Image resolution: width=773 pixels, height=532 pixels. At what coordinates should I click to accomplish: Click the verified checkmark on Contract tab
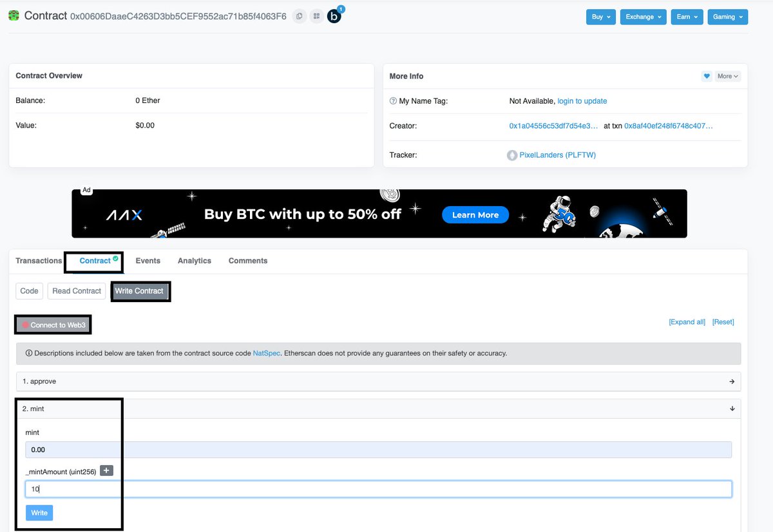pyautogui.click(x=115, y=258)
